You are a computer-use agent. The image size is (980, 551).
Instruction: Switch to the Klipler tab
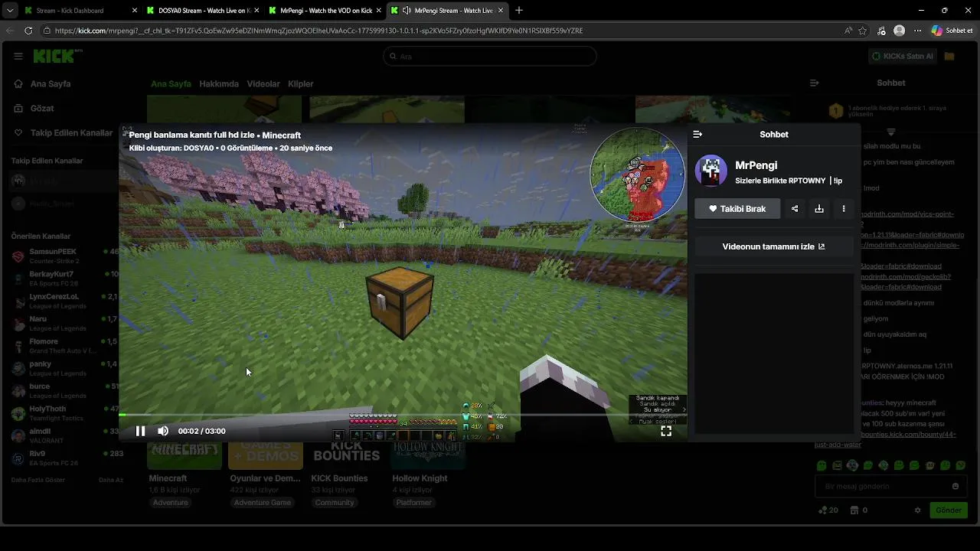(301, 84)
